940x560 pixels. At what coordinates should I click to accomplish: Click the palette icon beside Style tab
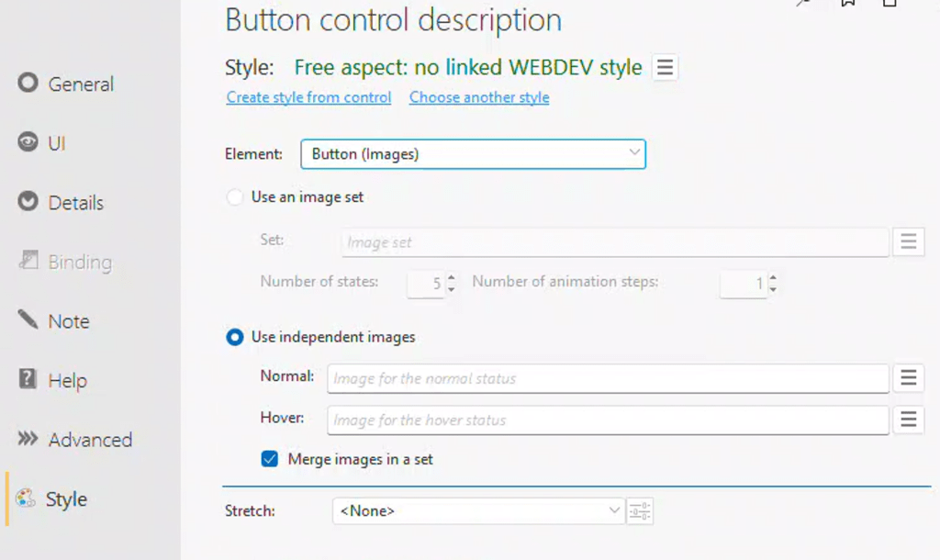click(x=27, y=499)
